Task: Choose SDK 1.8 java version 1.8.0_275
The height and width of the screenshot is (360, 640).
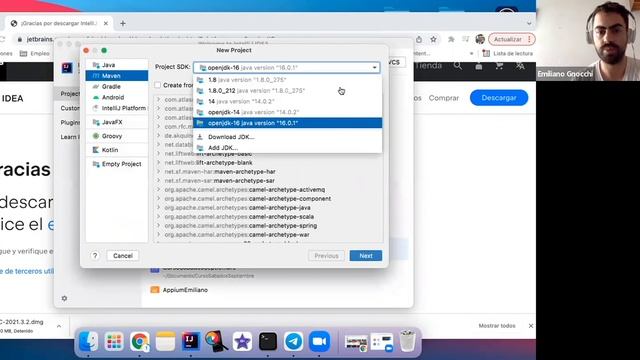Action: pyautogui.click(x=287, y=80)
